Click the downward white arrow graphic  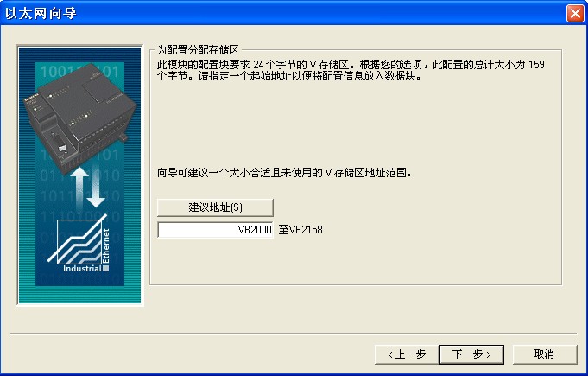point(96,188)
